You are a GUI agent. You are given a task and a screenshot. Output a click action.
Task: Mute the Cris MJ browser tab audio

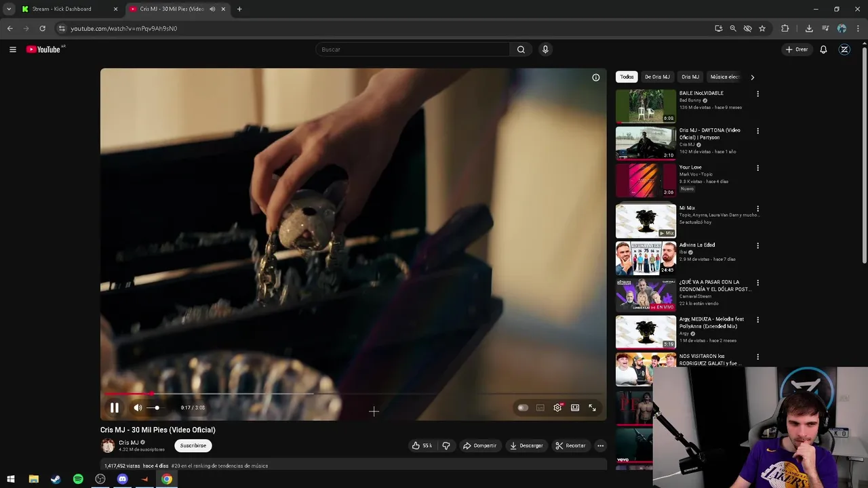pyautogui.click(x=212, y=9)
